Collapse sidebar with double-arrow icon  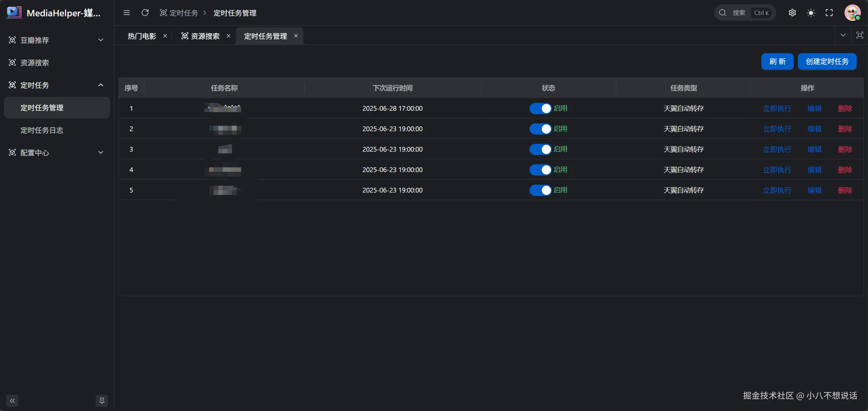click(x=12, y=401)
